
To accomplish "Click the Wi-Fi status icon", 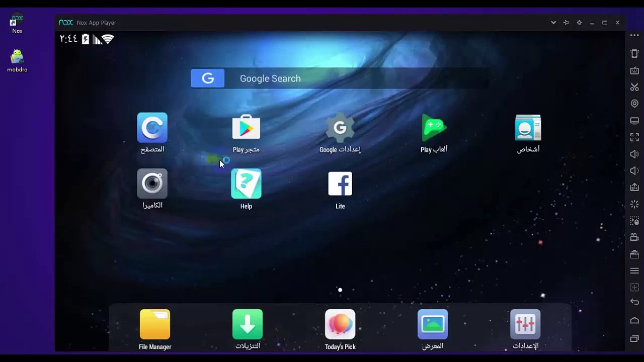I will [108, 39].
